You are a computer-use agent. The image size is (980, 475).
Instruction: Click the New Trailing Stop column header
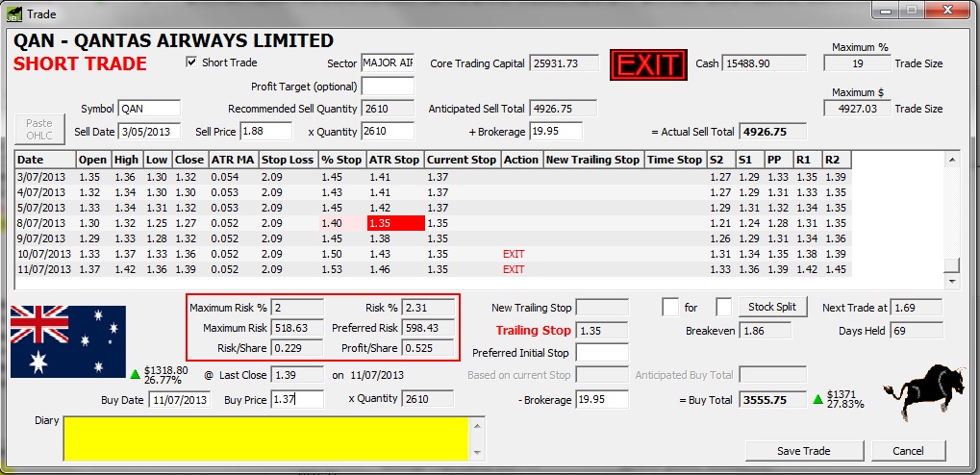pos(592,160)
